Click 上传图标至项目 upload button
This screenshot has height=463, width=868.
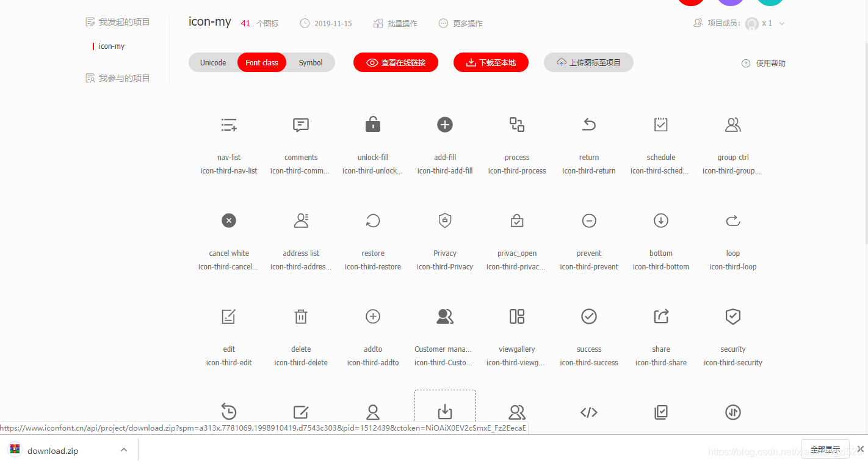tap(588, 62)
